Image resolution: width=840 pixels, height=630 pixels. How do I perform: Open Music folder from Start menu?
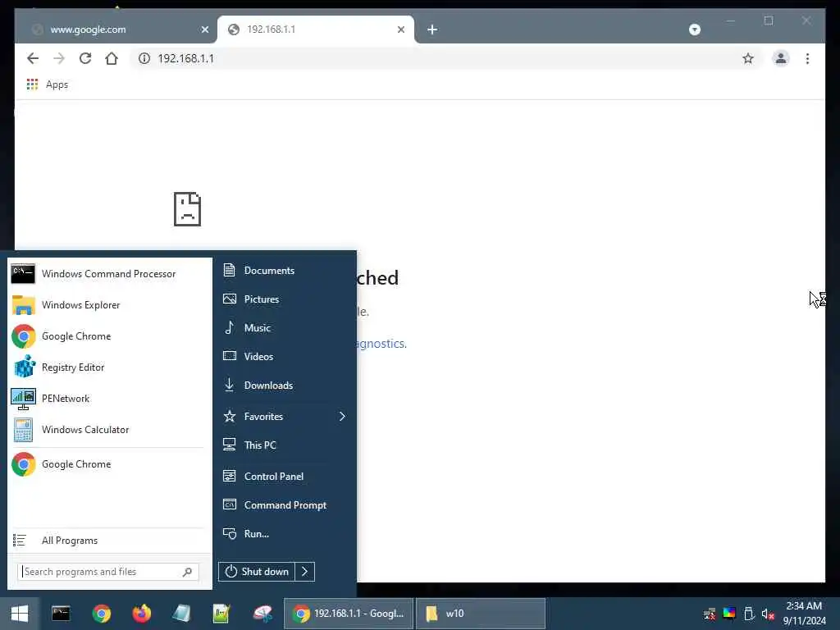285,328
